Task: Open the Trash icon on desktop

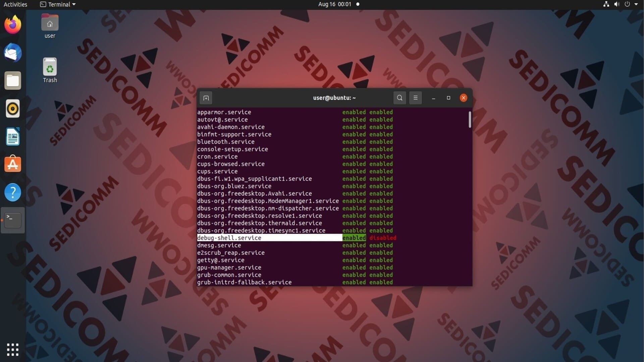Action: pyautogui.click(x=50, y=70)
